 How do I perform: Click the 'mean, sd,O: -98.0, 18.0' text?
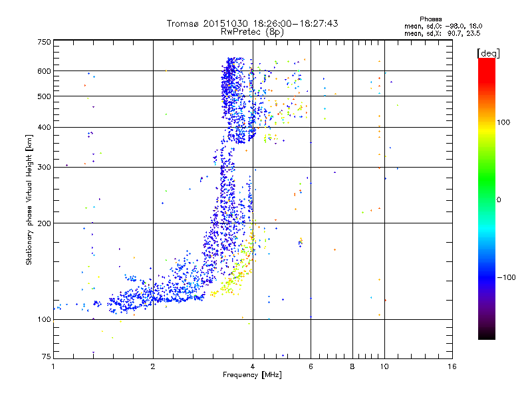(x=443, y=26)
